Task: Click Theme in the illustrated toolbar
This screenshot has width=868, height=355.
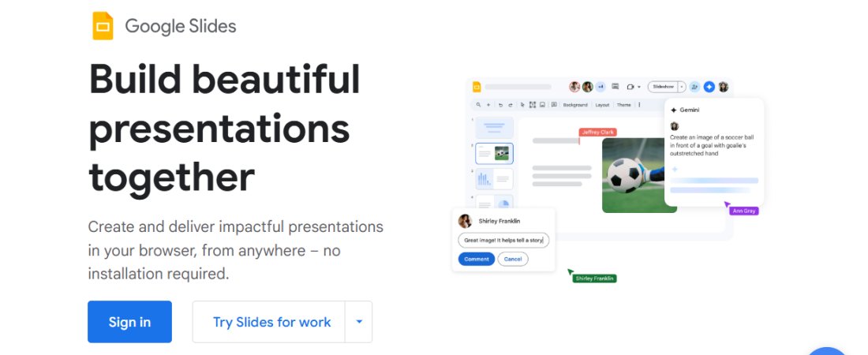Action: pos(624,105)
